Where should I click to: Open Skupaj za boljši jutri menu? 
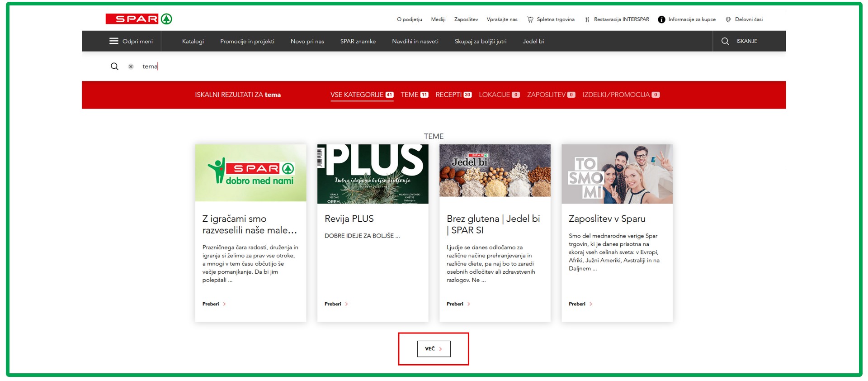coord(481,41)
